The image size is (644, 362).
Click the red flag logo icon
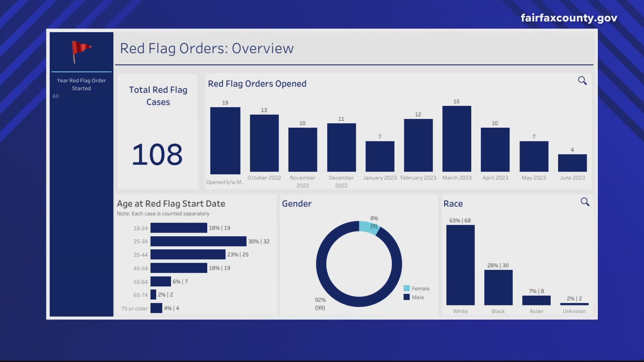click(x=82, y=52)
